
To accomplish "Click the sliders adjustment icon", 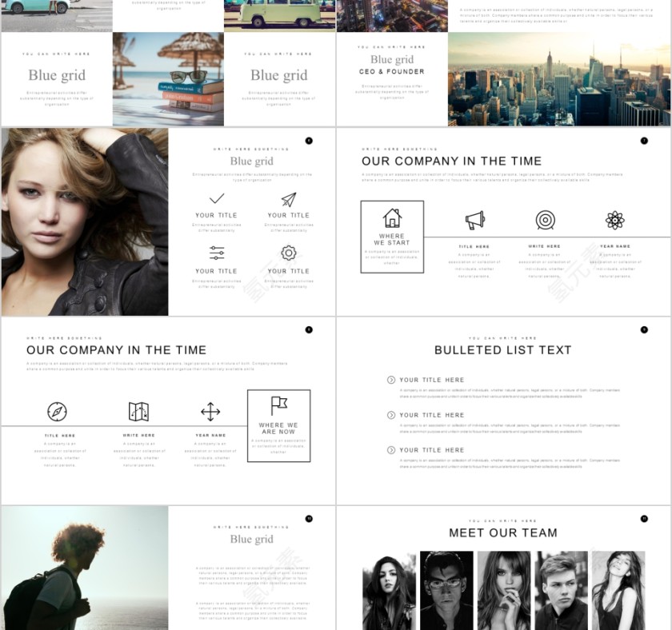I will coord(217,253).
